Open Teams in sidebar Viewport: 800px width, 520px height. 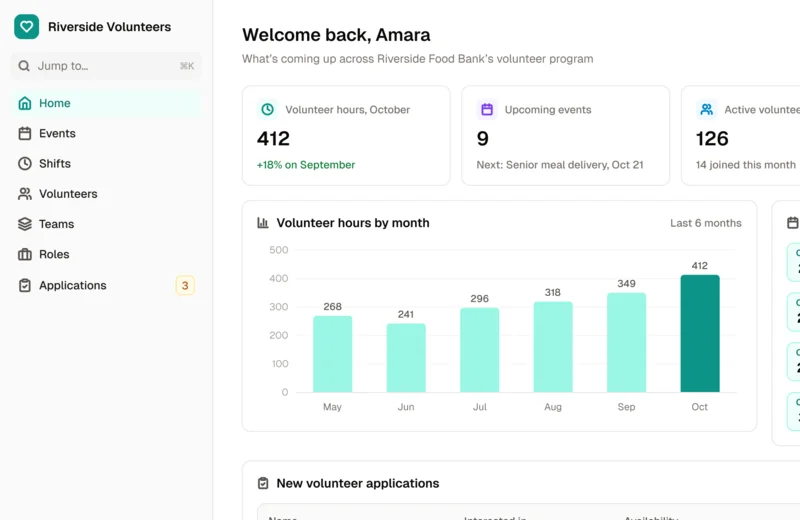point(106,224)
